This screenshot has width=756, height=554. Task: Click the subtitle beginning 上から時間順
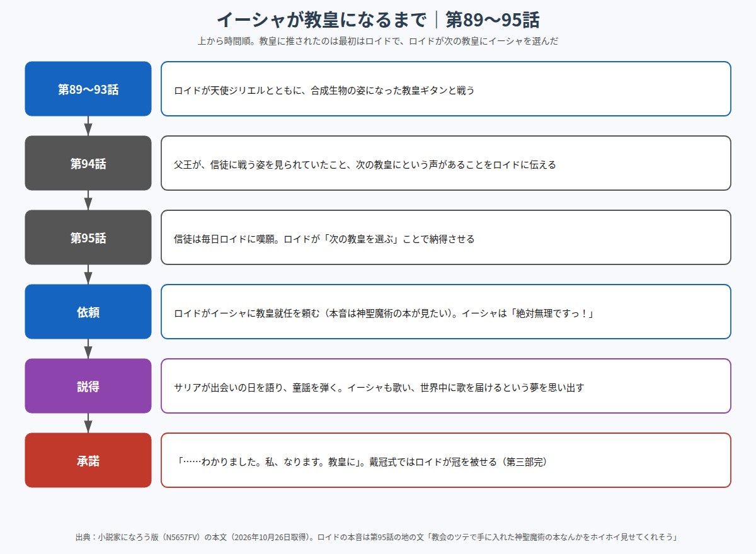click(378, 41)
